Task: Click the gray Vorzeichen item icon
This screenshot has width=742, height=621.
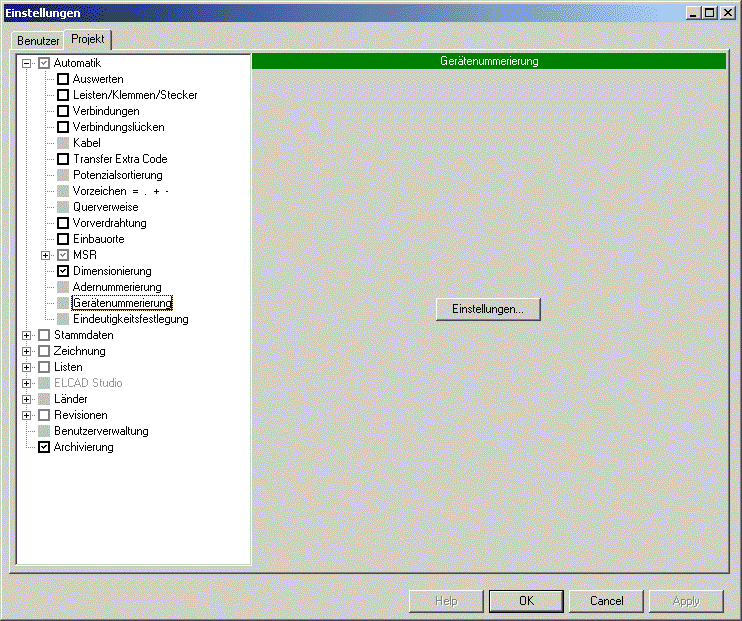Action: coord(63,191)
